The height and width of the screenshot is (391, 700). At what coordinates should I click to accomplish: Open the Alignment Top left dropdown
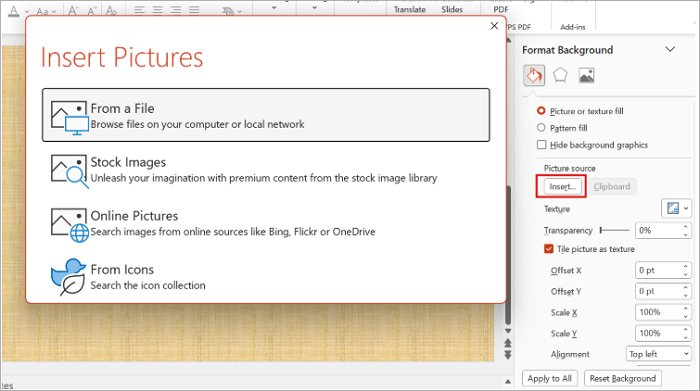(659, 354)
